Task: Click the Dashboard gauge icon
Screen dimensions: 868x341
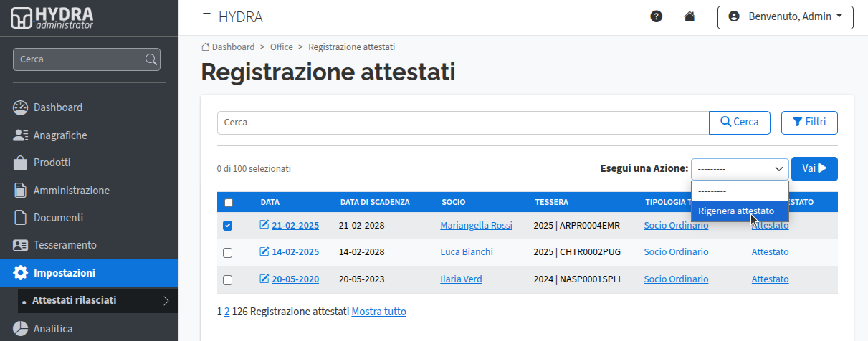Action: coord(20,107)
